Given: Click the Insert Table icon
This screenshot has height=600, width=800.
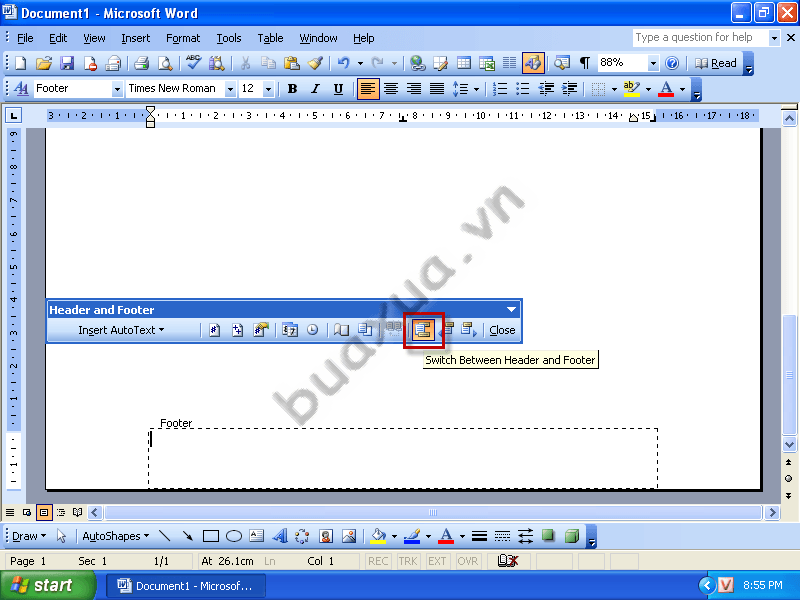Looking at the screenshot, I should 464,63.
